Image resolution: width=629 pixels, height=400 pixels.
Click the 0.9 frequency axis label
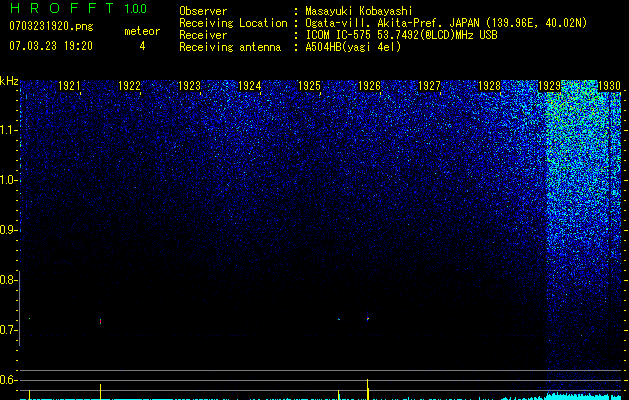pyautogui.click(x=8, y=230)
